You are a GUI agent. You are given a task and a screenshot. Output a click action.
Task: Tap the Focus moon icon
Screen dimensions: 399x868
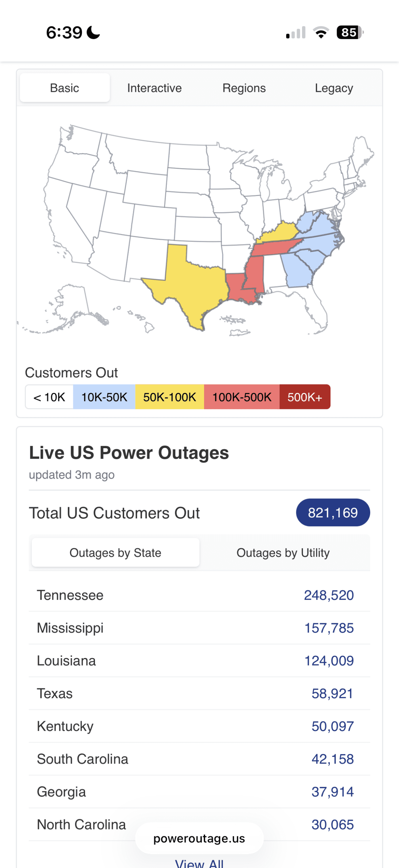[94, 33]
